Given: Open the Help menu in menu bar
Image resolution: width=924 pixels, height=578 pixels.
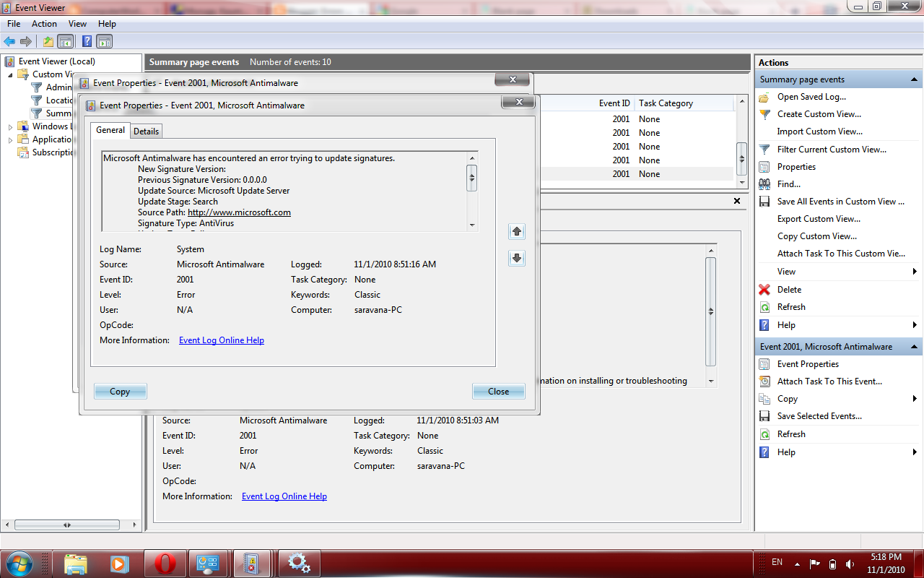Looking at the screenshot, I should tap(107, 24).
